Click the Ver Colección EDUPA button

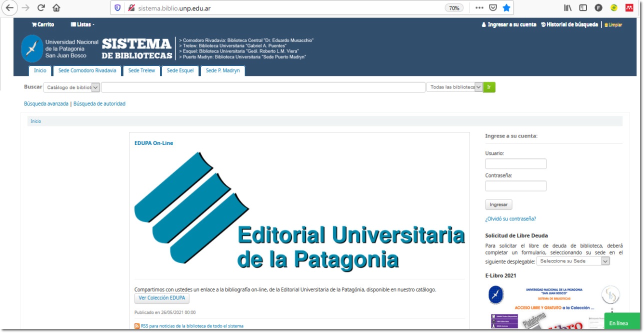162,298
